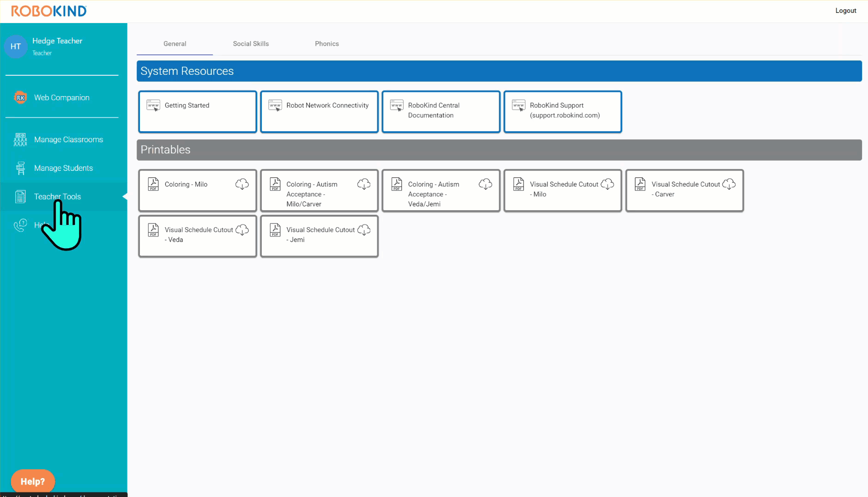
Task: Log out using the Logout link
Action: [845, 11]
